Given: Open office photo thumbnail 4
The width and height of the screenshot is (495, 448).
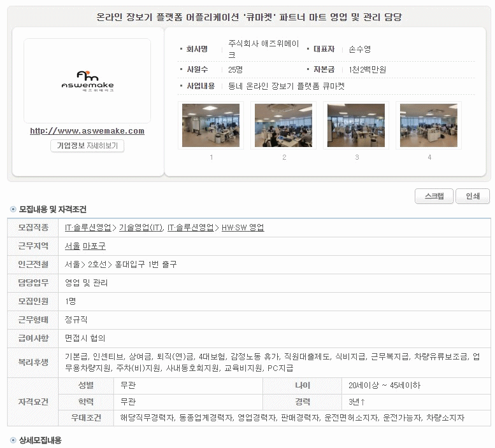Looking at the screenshot, I should [429, 125].
